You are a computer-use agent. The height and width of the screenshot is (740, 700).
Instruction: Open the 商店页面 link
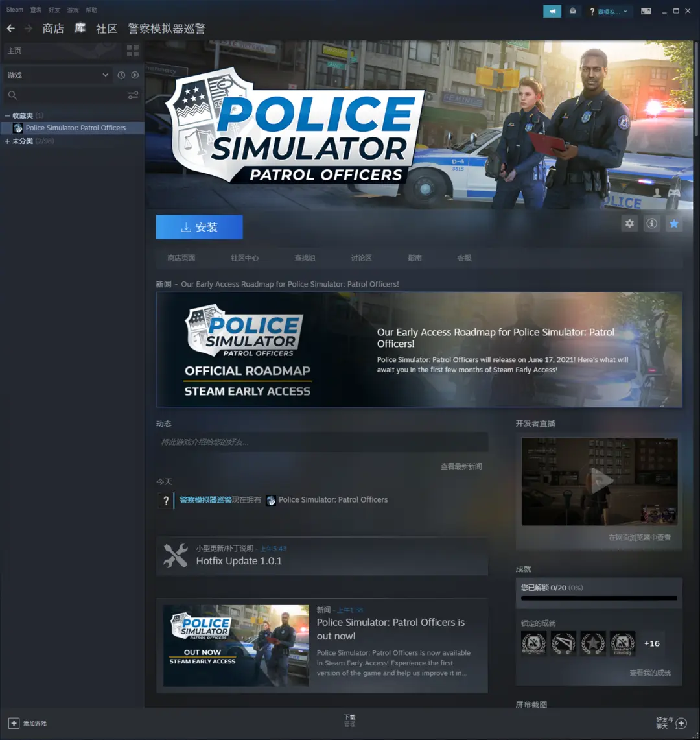[x=181, y=257]
